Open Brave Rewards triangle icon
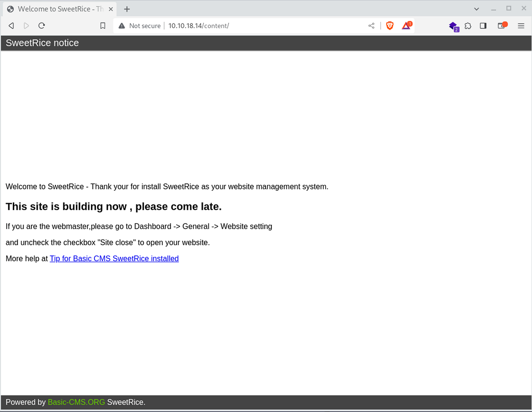532x412 pixels. click(407, 26)
